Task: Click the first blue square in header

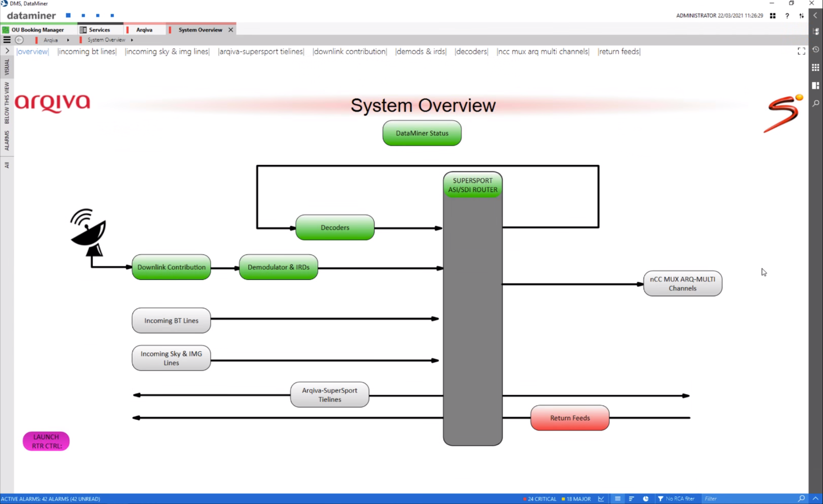Action: click(x=68, y=16)
